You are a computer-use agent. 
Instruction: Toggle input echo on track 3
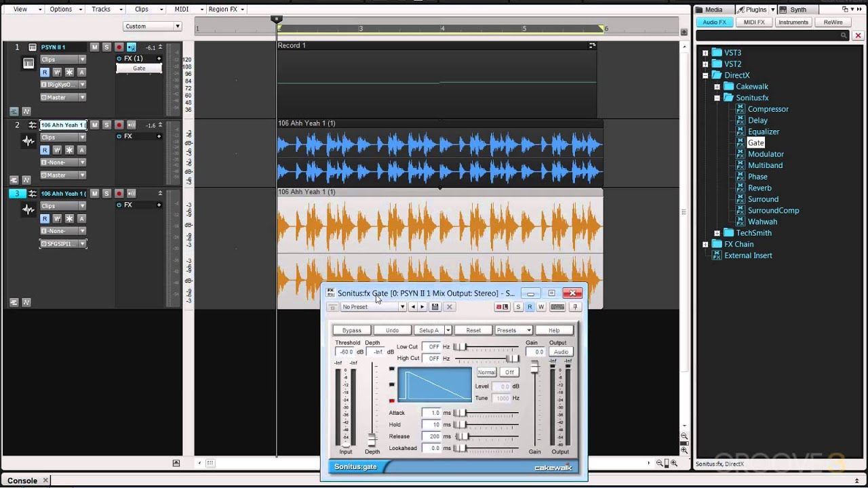131,194
